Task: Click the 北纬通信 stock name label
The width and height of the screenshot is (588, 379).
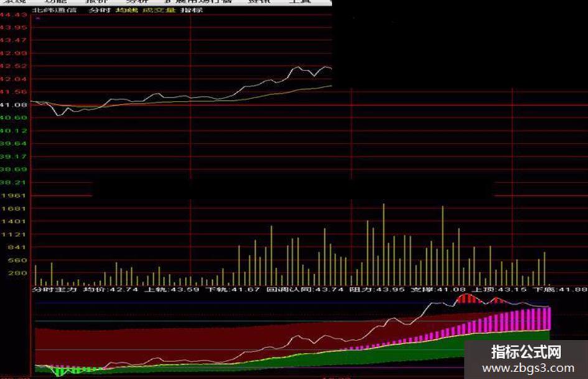Action: [x=54, y=10]
